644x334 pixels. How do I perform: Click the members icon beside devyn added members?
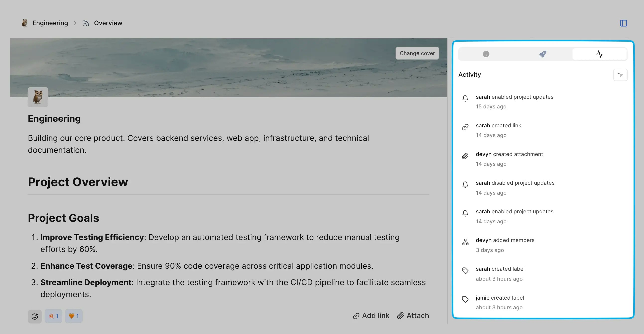[465, 242]
